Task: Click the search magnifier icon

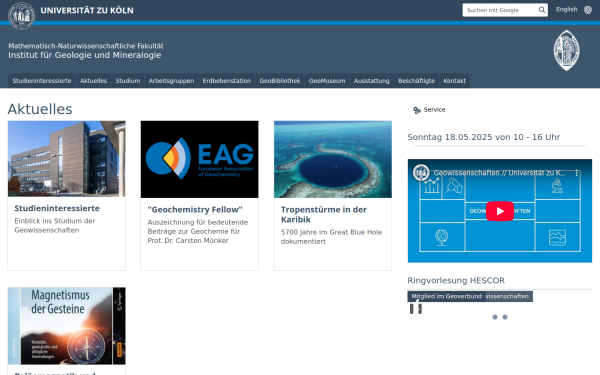Action: tap(542, 10)
